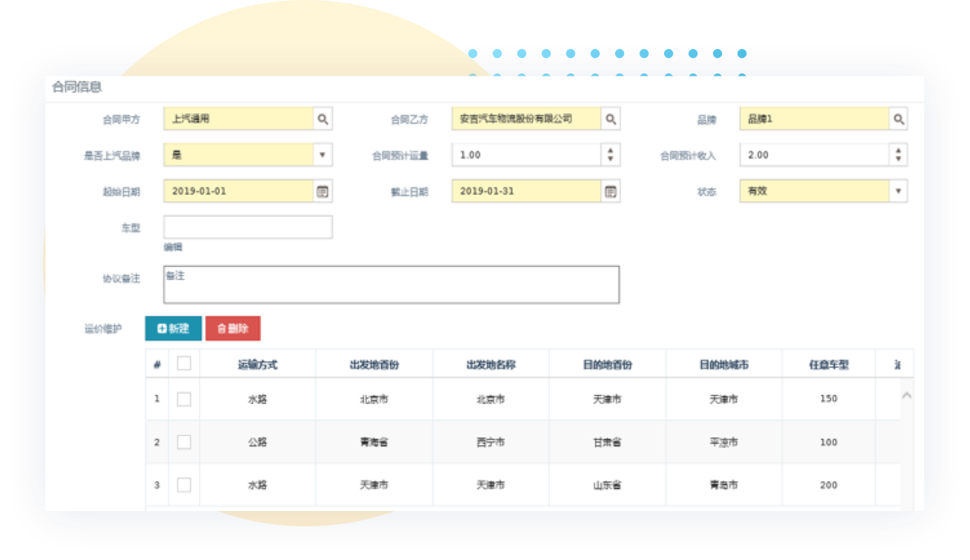Click search icon in 合同甲方 field
Screen dimensions: 970x560
pyautogui.click(x=323, y=119)
